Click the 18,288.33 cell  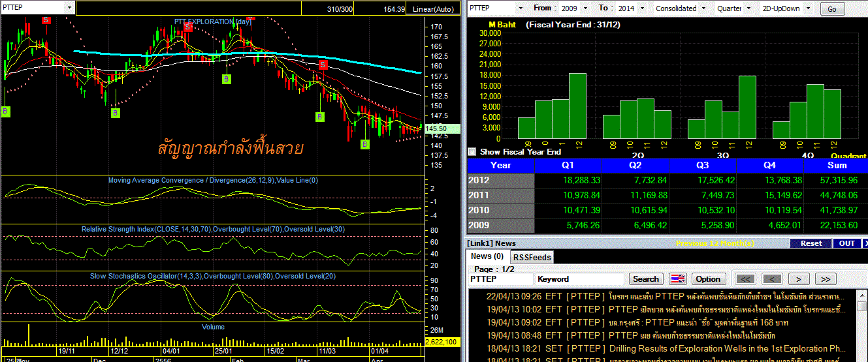(x=568, y=180)
